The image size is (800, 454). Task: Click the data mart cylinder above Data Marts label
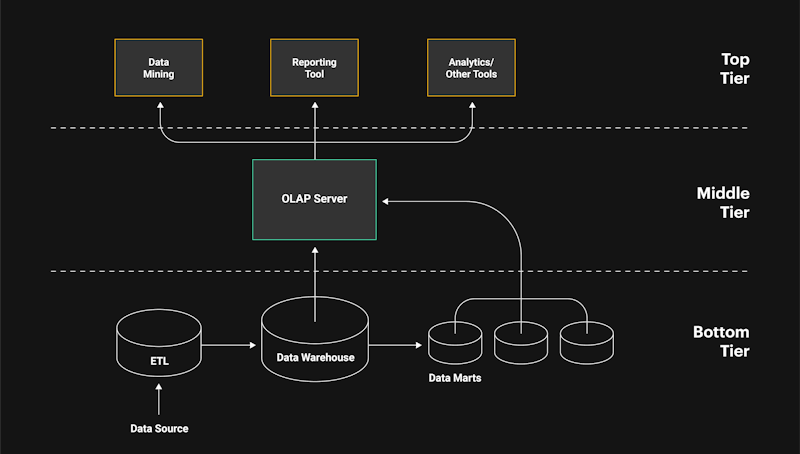[x=455, y=343]
